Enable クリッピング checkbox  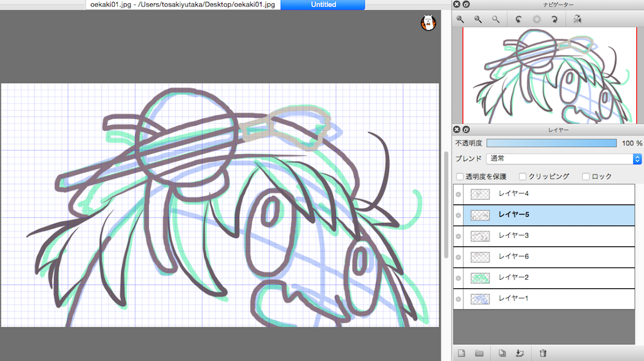[x=522, y=177]
